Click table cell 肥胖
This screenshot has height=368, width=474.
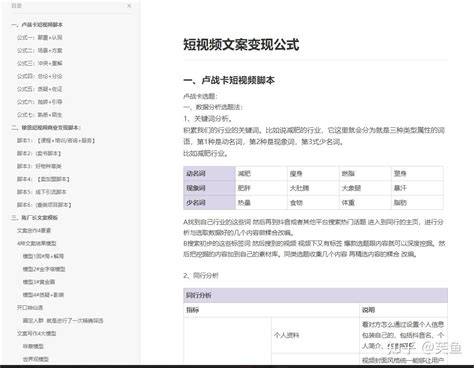pyautogui.click(x=261, y=188)
